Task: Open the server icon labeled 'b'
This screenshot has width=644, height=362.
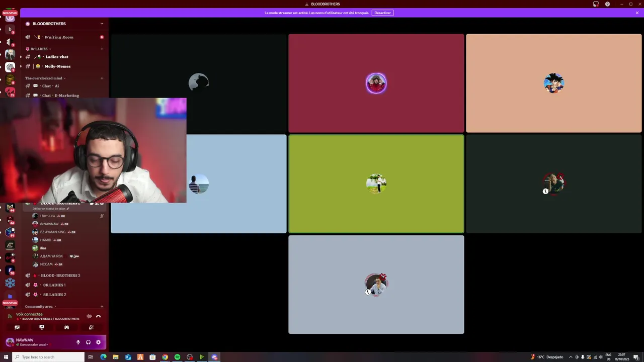Action: 10,29
